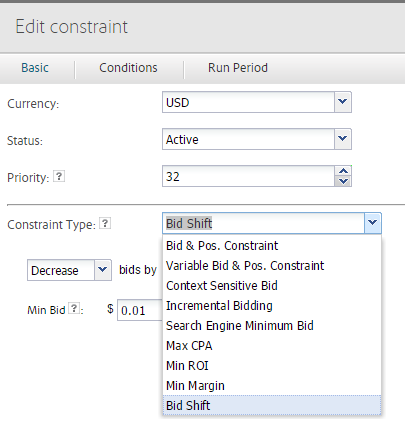Select Max CPA constraint type

coord(272,346)
